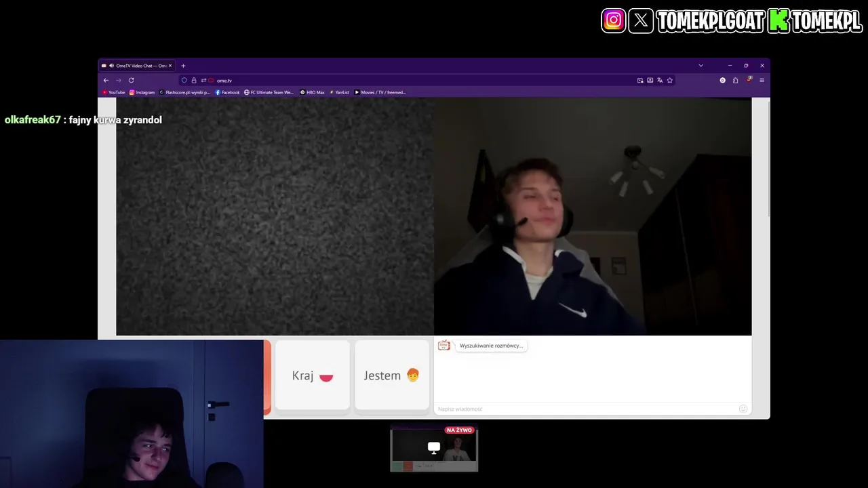The image size is (868, 488).
Task: Click the stranger's static video panel
Action: [x=275, y=216]
